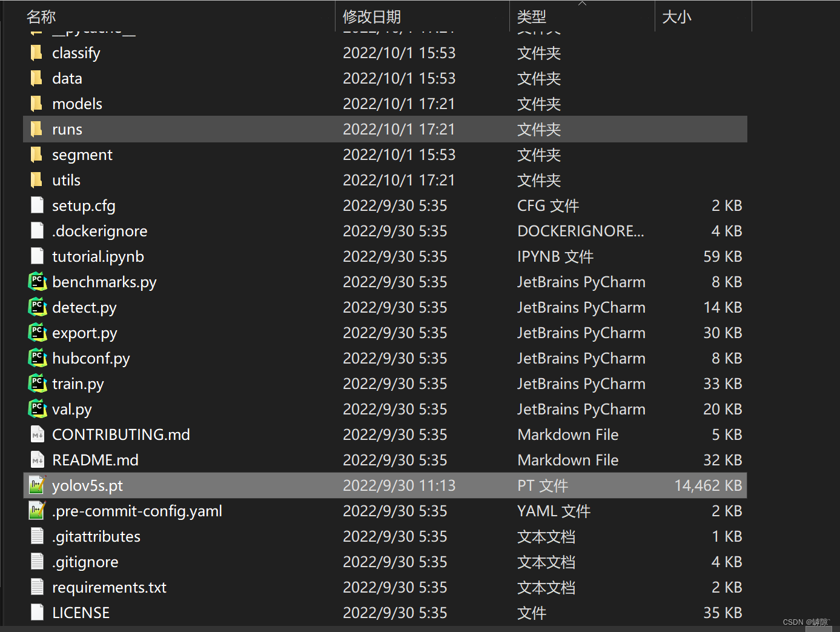Select the CONTRIBUTING.md file name
Image resolution: width=840 pixels, height=632 pixels.
[121, 434]
